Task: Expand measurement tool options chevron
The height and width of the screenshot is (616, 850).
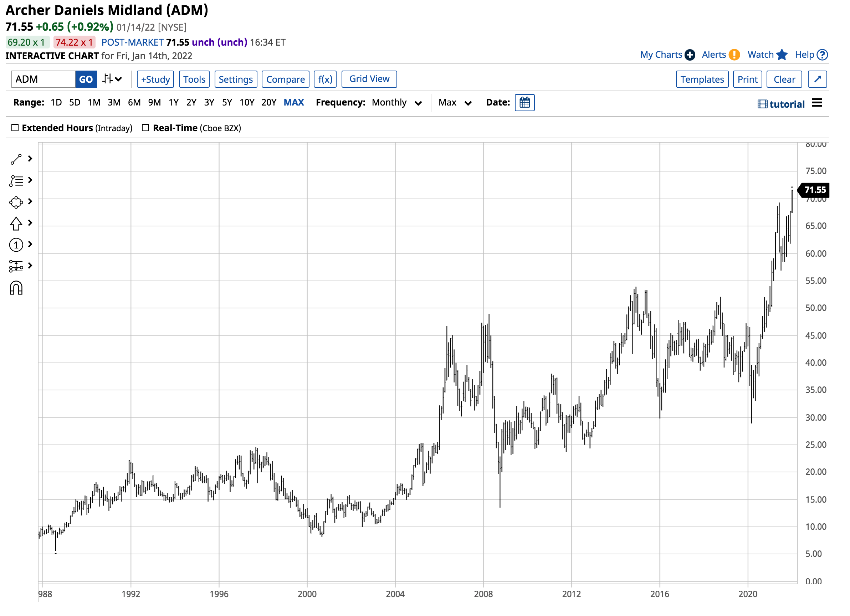Action: (30, 266)
